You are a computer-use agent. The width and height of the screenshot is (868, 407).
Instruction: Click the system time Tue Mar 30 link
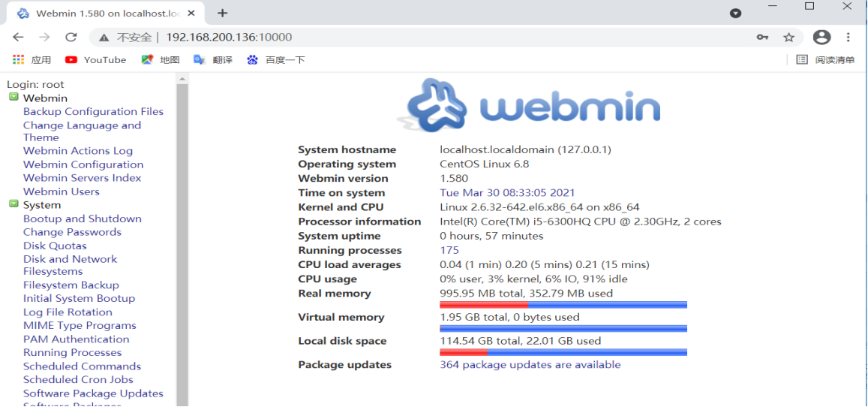pyautogui.click(x=507, y=193)
